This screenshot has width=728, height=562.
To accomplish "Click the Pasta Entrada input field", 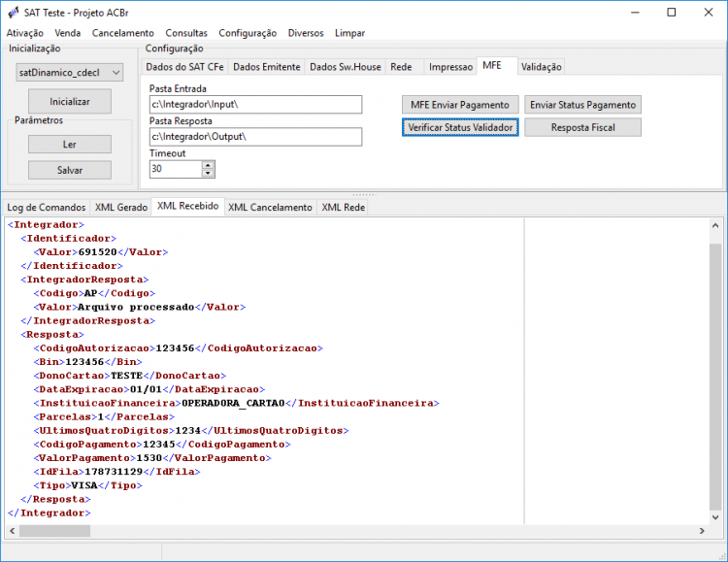I will click(256, 105).
